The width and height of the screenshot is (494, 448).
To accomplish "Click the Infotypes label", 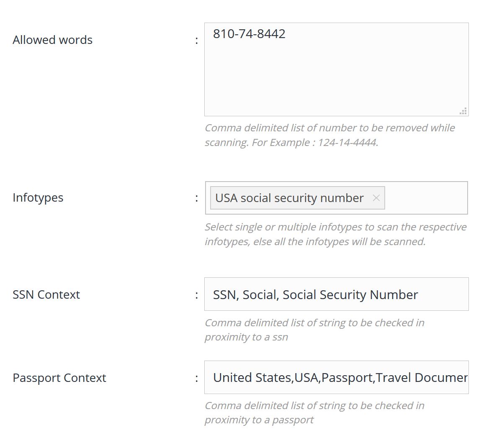I will pyautogui.click(x=38, y=197).
